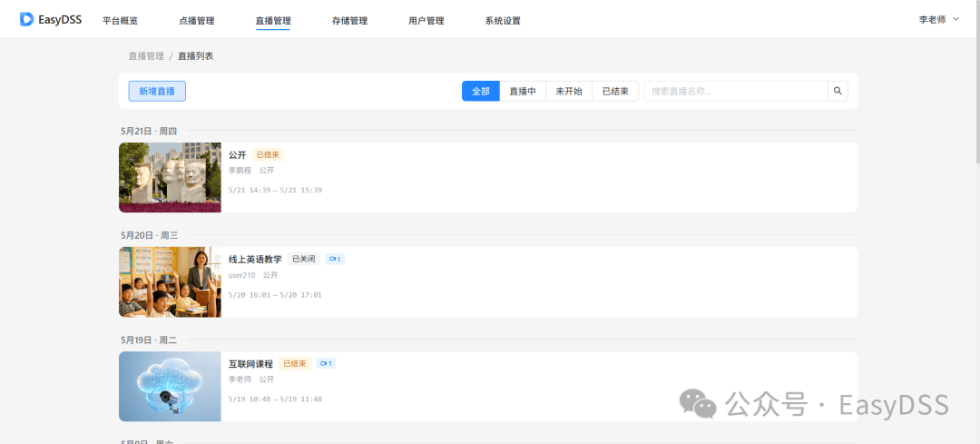The width and height of the screenshot is (980, 444).
Task: Open the 系统设置 menu
Action: (x=503, y=21)
